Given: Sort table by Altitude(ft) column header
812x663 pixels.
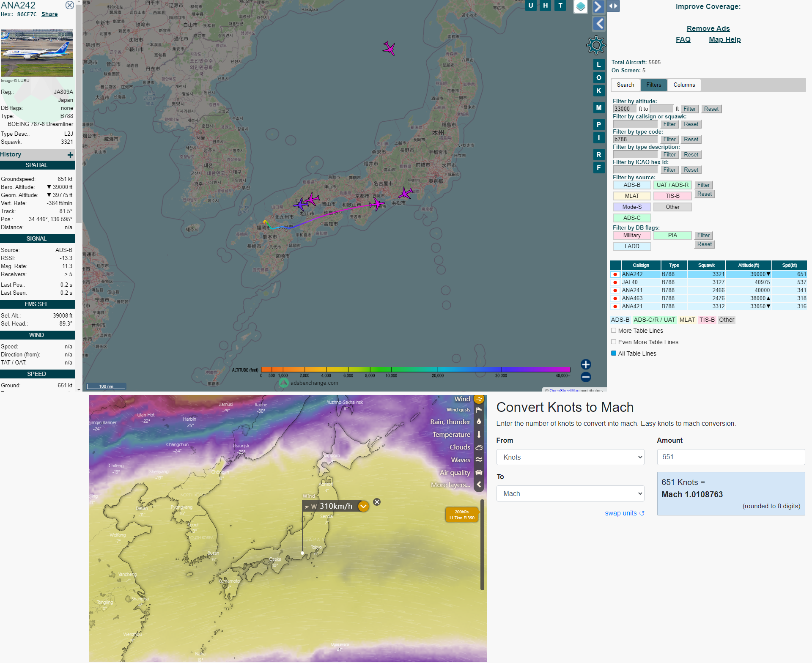Looking at the screenshot, I should click(x=749, y=266).
